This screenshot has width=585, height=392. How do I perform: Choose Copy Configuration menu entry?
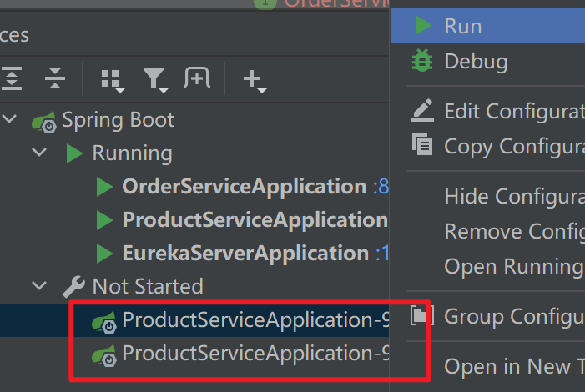[x=487, y=146]
